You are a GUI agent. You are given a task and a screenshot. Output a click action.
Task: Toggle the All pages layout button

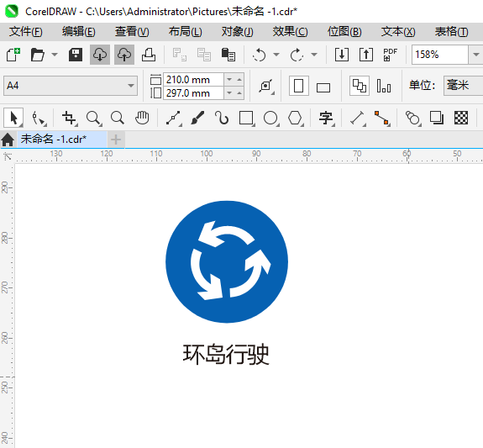pos(360,86)
